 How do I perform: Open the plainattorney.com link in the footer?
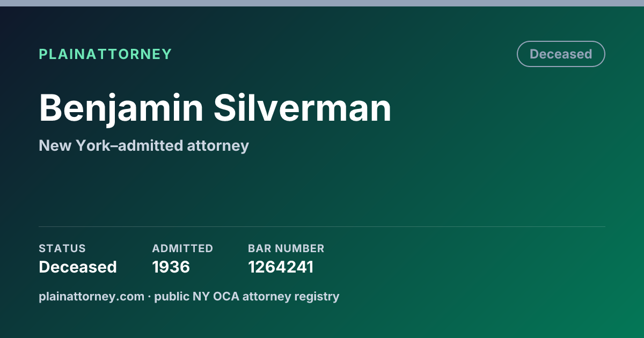pyautogui.click(x=91, y=296)
